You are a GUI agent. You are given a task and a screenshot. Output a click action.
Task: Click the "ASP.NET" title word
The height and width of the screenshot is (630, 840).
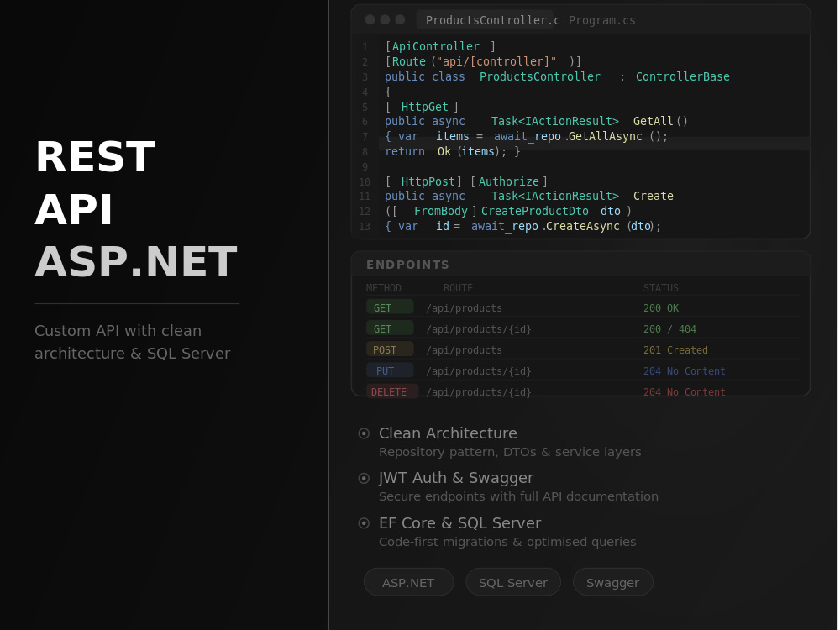(136, 261)
